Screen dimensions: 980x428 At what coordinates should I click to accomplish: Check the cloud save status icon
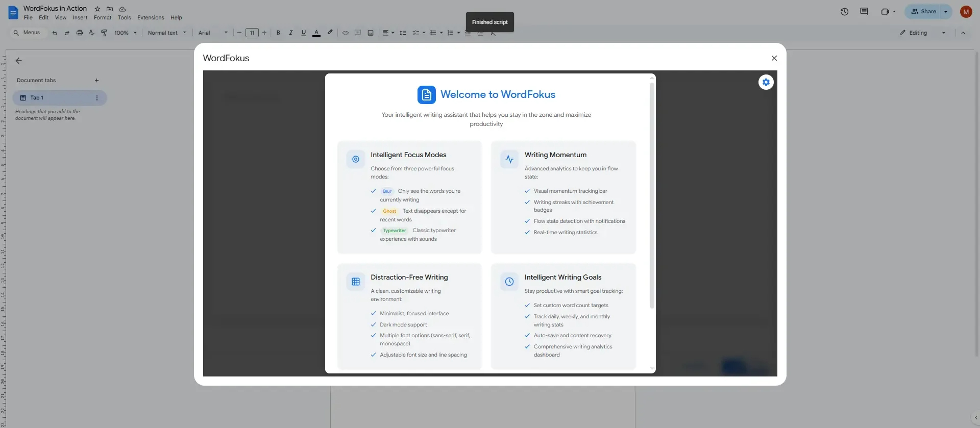tap(122, 9)
